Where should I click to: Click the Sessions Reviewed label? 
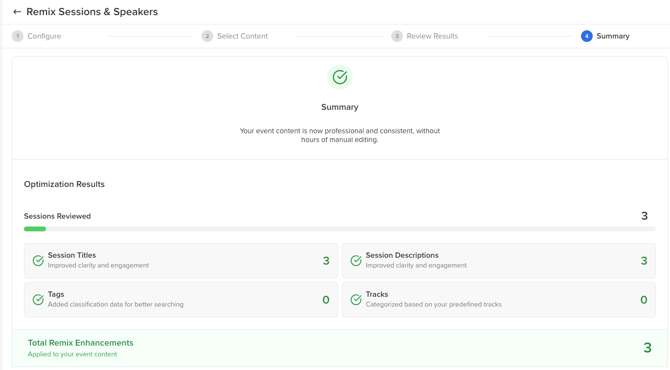click(x=57, y=216)
